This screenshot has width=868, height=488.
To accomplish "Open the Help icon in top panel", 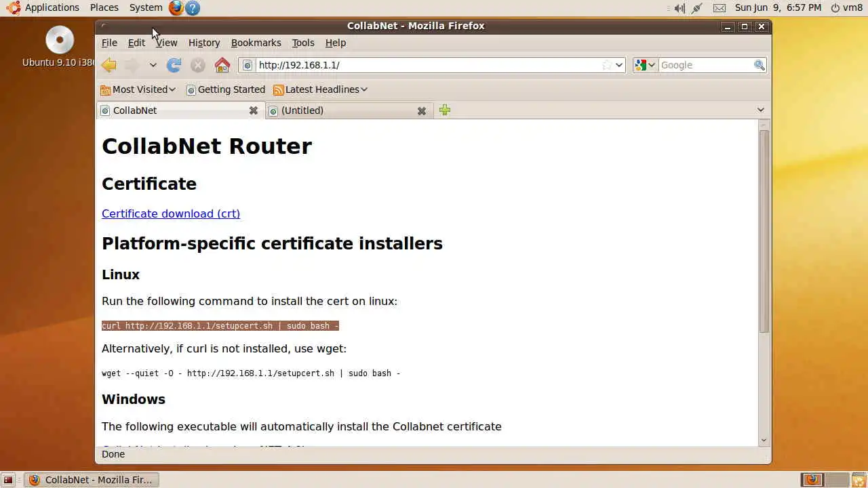I will pyautogui.click(x=193, y=7).
